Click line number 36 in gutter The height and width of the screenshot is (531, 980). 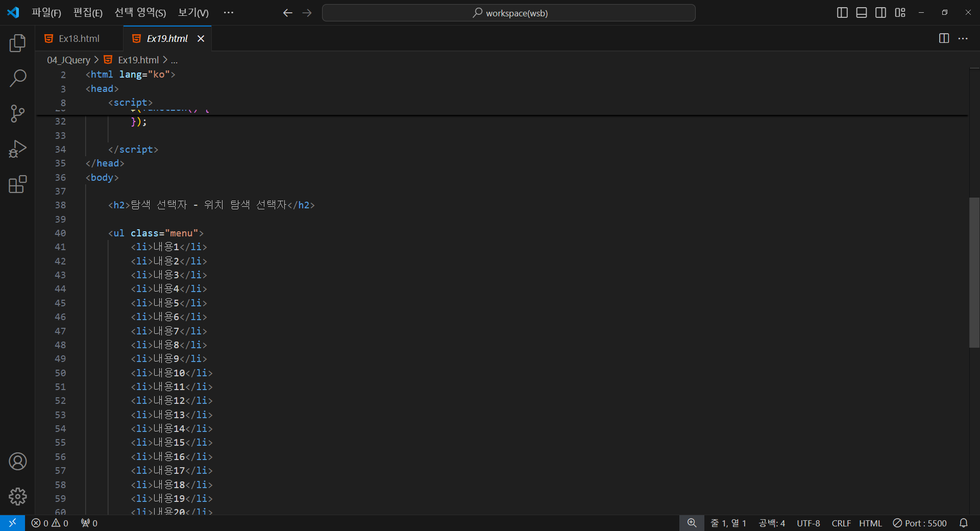tap(60, 177)
